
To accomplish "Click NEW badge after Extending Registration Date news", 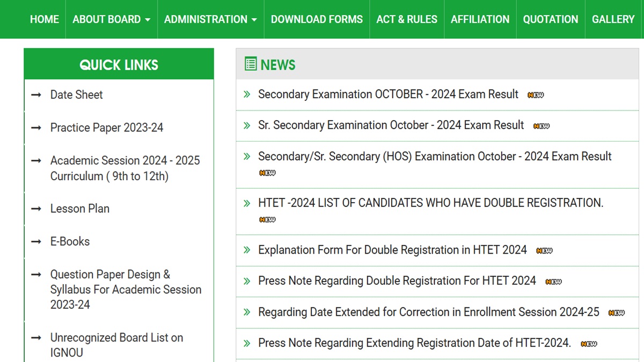I will 589,344.
